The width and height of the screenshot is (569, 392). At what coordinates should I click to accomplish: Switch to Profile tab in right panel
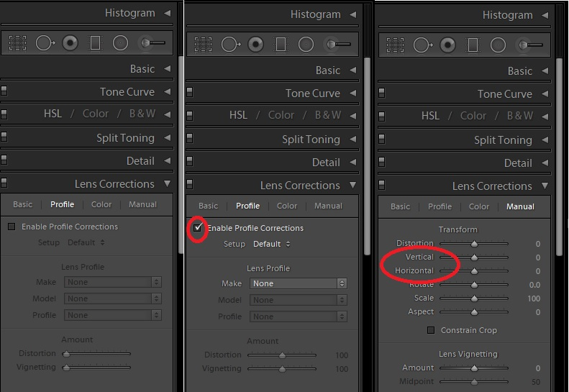point(440,206)
